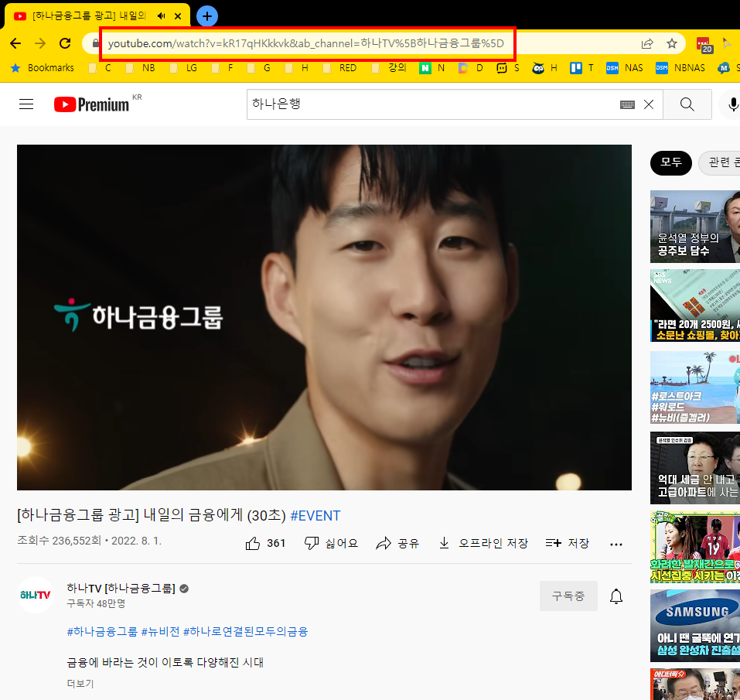Viewport: 740px width, 700px height.
Task: Open more actions three-dot menu
Action: pos(616,545)
